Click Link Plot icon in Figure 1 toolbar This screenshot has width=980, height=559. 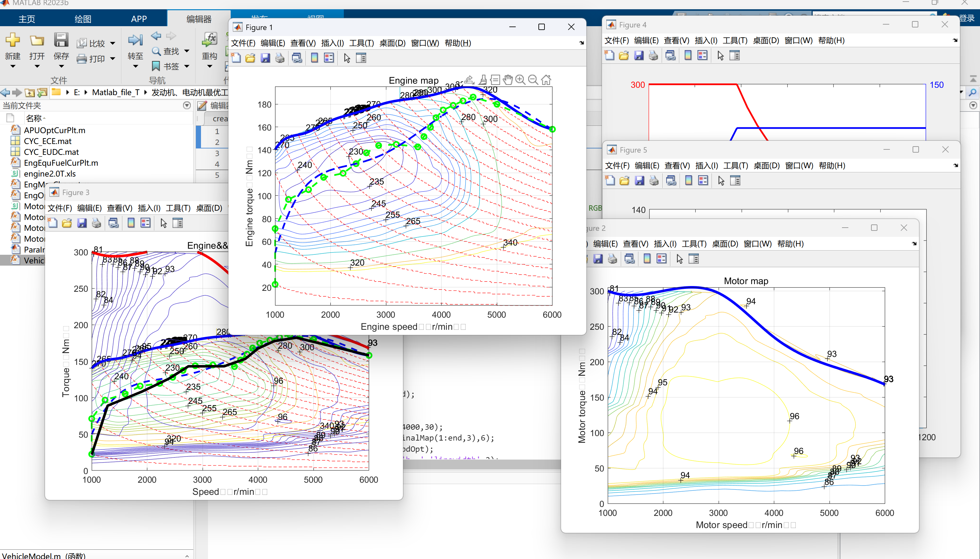[297, 58]
